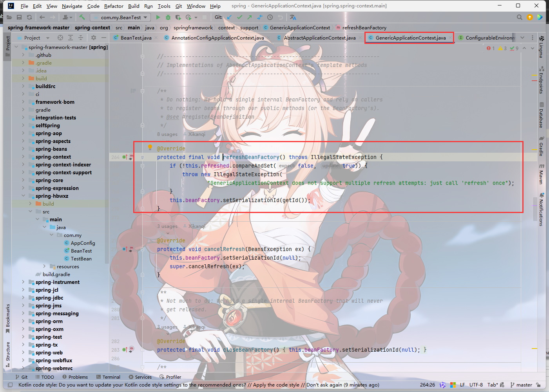Open the Navigate menu
Image resolution: width=549 pixels, height=392 pixels.
(72, 6)
